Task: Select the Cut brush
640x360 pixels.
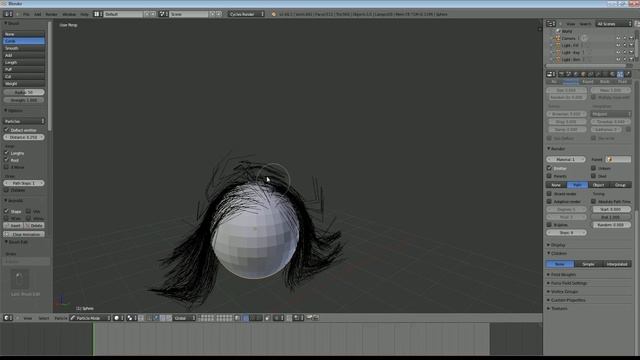Action: click(x=24, y=76)
